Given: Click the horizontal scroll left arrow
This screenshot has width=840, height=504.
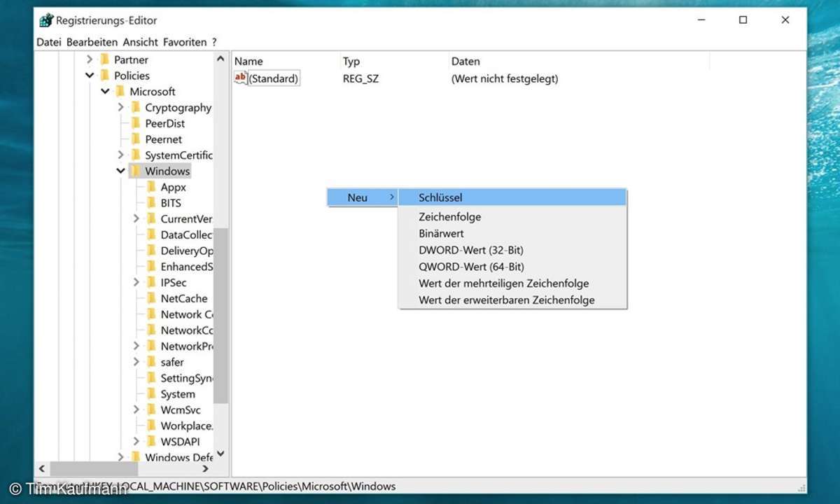Looking at the screenshot, I should (41, 469).
